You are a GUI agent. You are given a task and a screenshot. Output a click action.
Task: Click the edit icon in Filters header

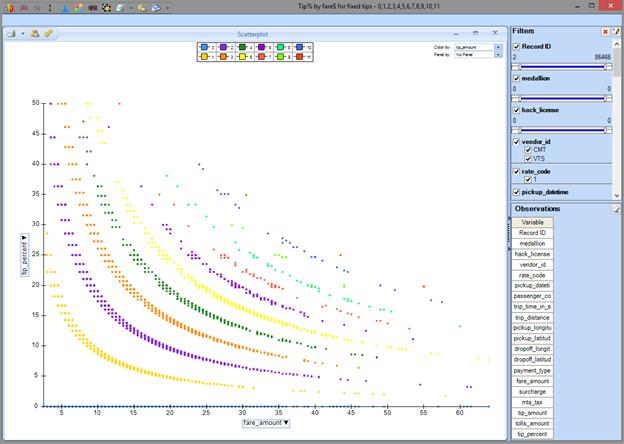click(616, 32)
